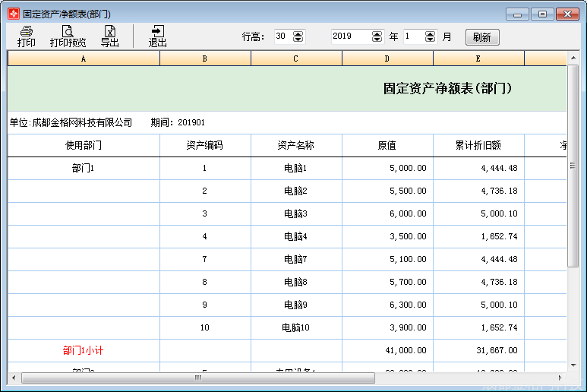The height and width of the screenshot is (392, 587).
Task: Click the vertical scrollbar down arrow
Action: [x=573, y=365]
